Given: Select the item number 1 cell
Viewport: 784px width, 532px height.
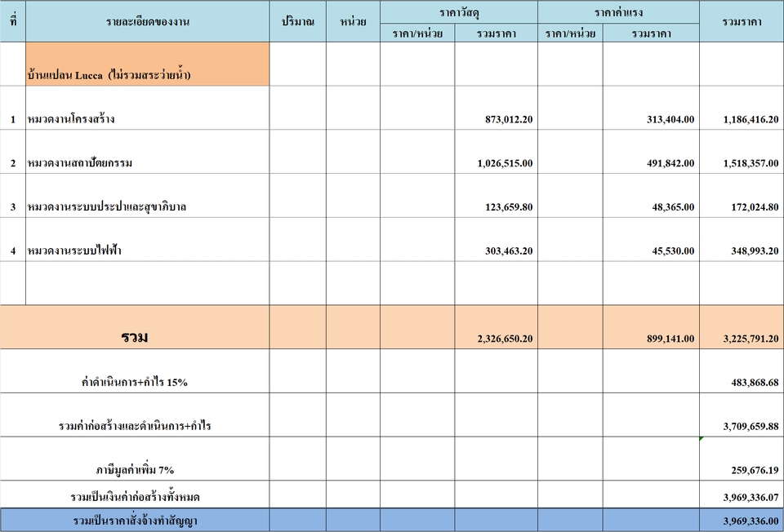Looking at the screenshot, I should tap(13, 108).
